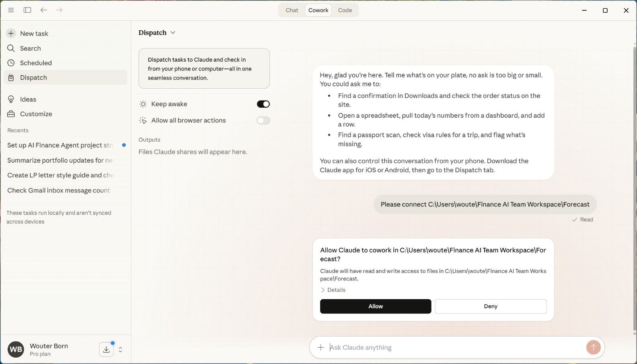Image resolution: width=637 pixels, height=364 pixels.
Task: Open the hamburger menu
Action: (11, 10)
